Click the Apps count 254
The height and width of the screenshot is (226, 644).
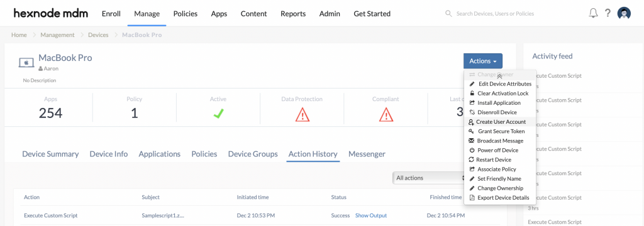pyautogui.click(x=50, y=113)
